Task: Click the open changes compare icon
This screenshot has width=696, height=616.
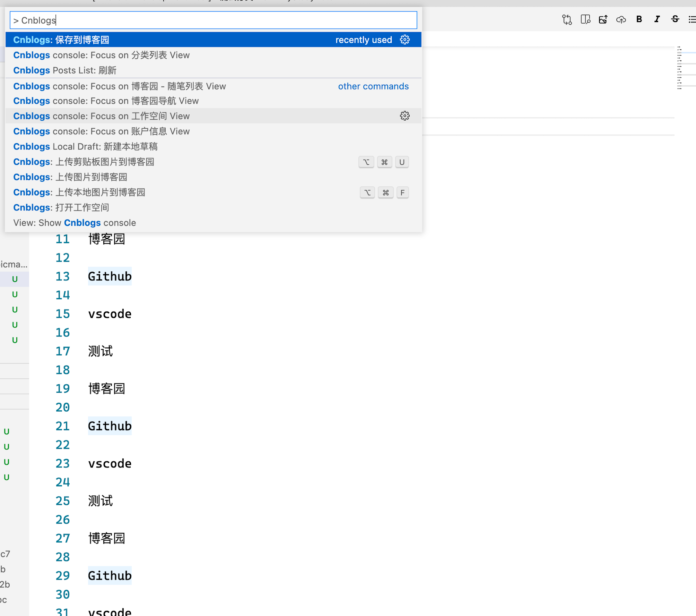Action: click(x=567, y=19)
